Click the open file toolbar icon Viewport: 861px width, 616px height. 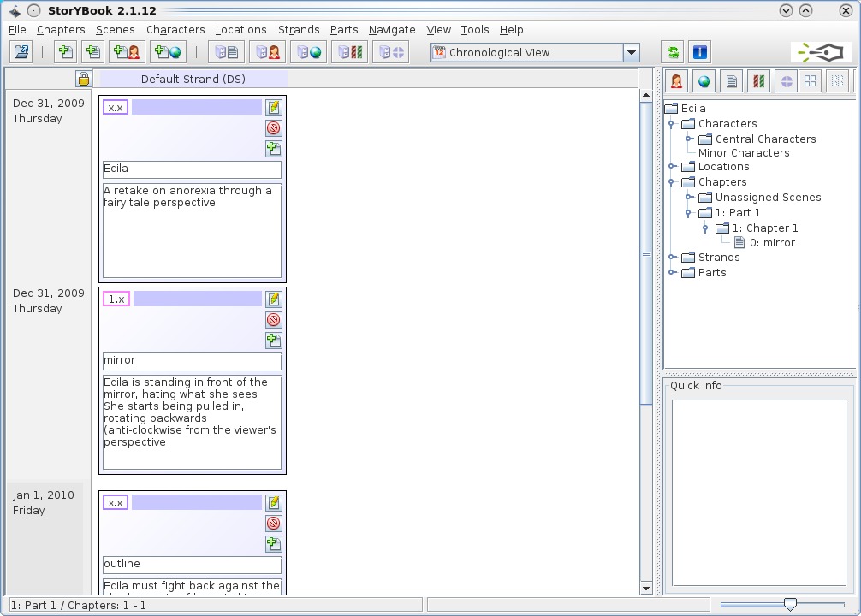click(x=21, y=52)
